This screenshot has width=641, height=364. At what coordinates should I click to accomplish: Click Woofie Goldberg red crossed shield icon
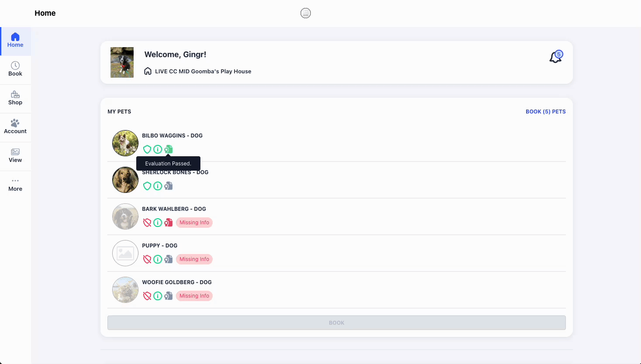(x=147, y=296)
